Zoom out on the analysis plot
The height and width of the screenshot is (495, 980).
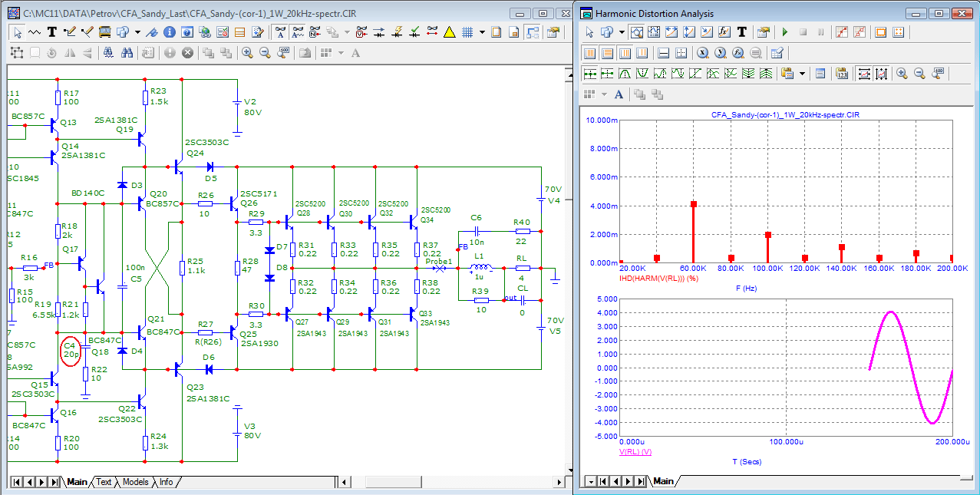point(919,73)
